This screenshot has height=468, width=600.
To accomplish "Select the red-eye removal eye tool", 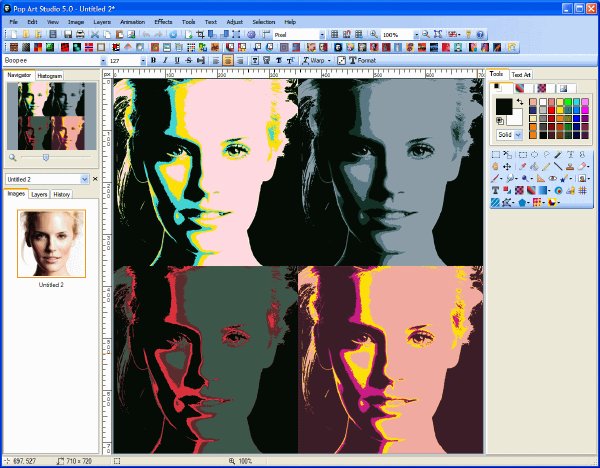I will point(552,178).
